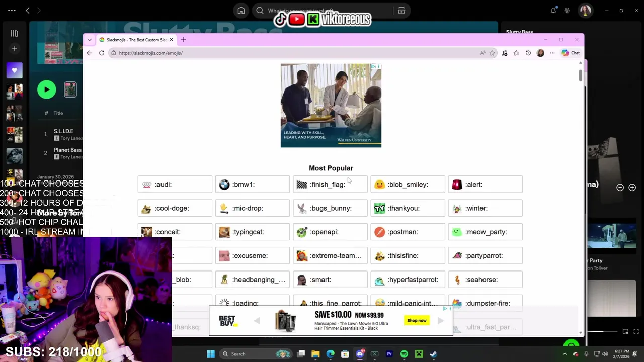Open Premiere Pro from taskbar
Image resolution: width=644 pixels, height=362 pixels.
pyautogui.click(x=389, y=354)
